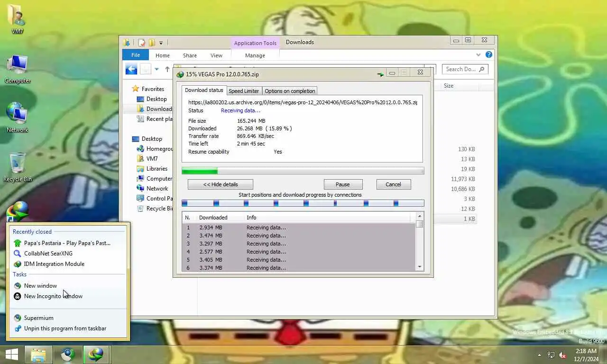
Task: Minimize the IDM download dialog
Action: click(x=392, y=73)
